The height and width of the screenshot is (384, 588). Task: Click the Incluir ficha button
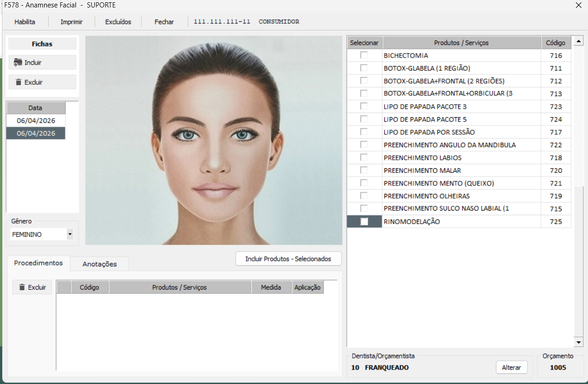(42, 62)
